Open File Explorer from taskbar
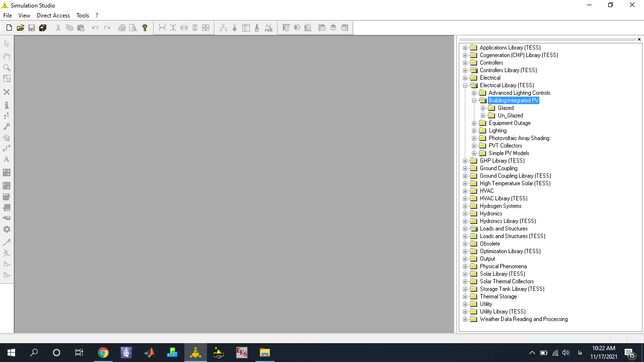The image size is (644, 362). 264,353
